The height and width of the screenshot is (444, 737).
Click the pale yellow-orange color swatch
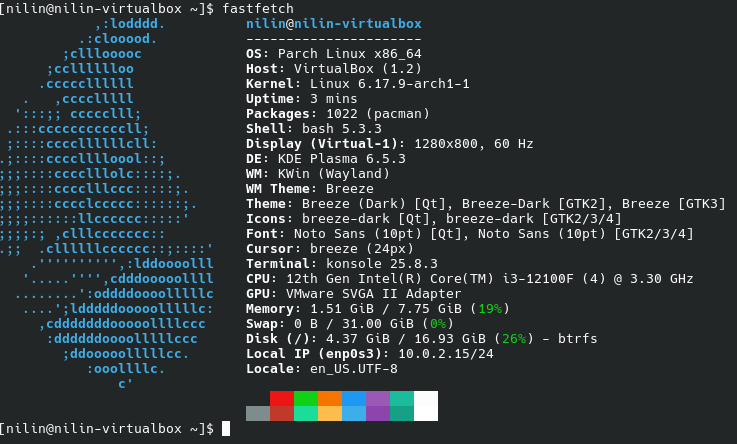(330, 413)
